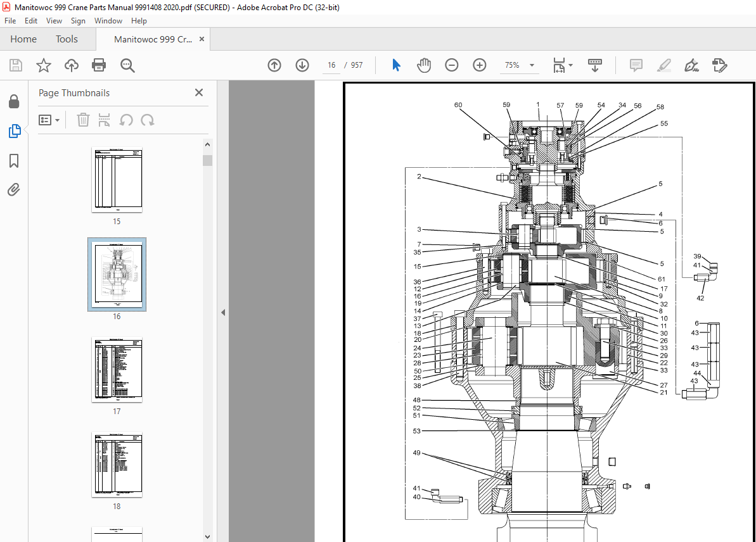Open the Attachments paperclip panel

14,190
